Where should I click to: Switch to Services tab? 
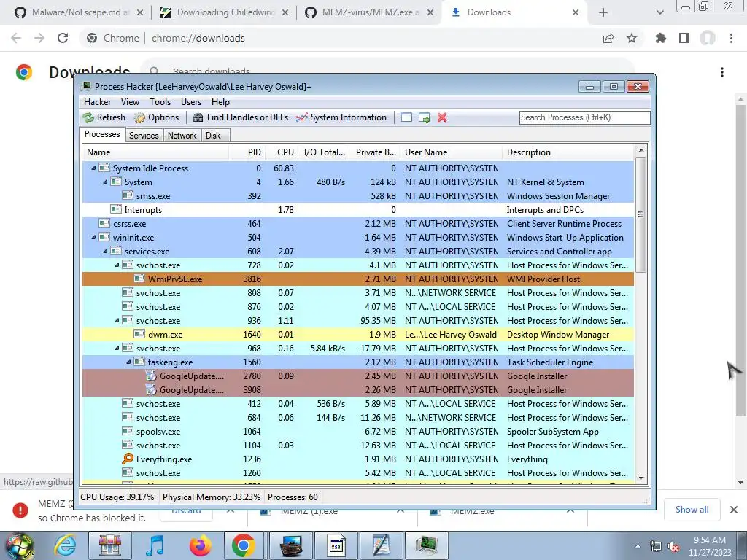(x=144, y=136)
